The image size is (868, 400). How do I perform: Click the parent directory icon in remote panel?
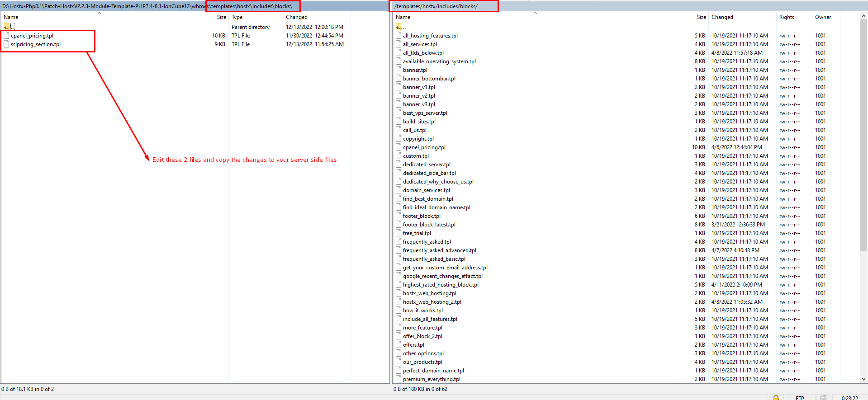tap(398, 27)
